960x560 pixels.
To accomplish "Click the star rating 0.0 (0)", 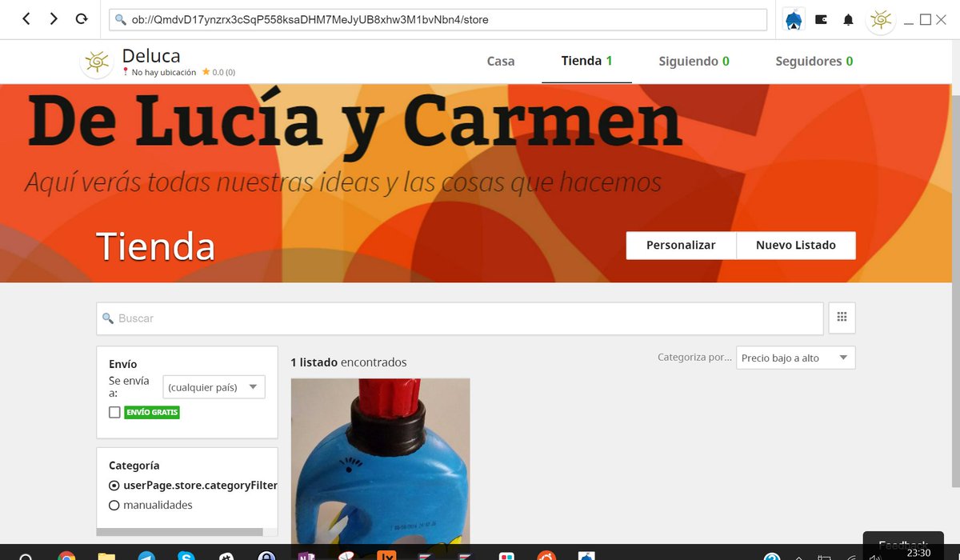I will coord(218,72).
